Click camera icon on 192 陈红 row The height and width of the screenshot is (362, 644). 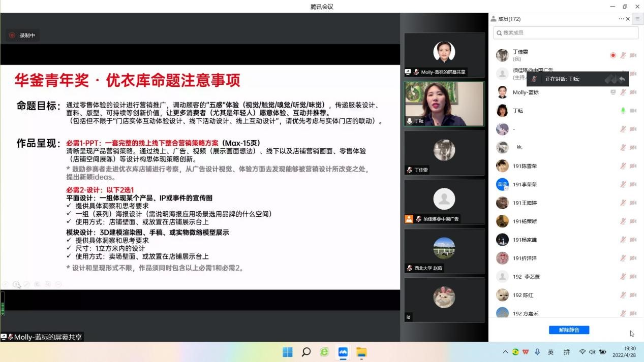point(633,295)
